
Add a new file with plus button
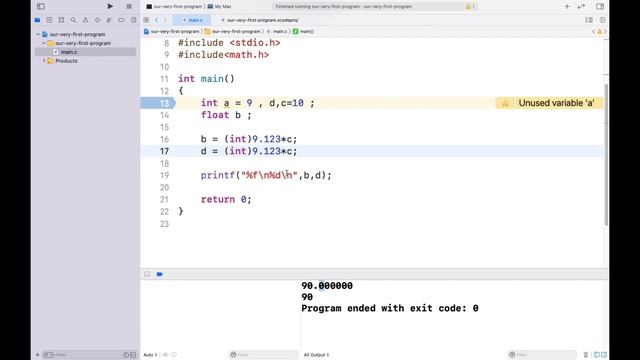pos(38,355)
